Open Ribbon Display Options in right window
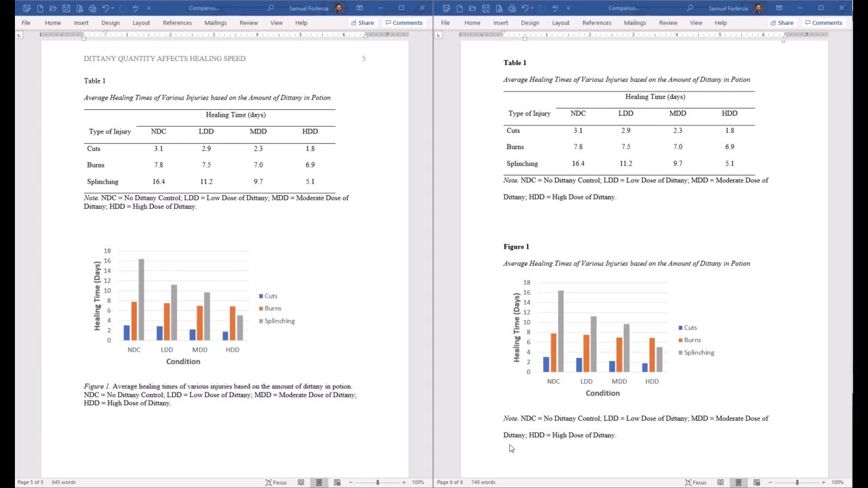The height and width of the screenshot is (488, 868). tap(780, 8)
